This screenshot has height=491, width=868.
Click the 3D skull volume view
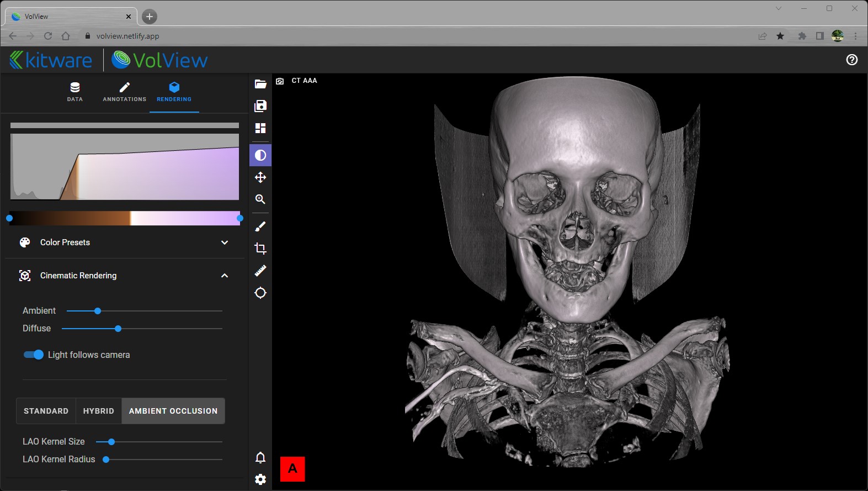(x=569, y=282)
